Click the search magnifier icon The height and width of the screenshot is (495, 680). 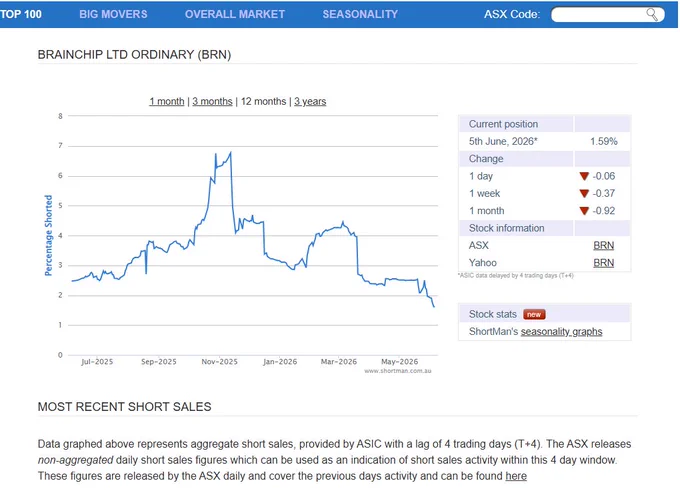[652, 14]
